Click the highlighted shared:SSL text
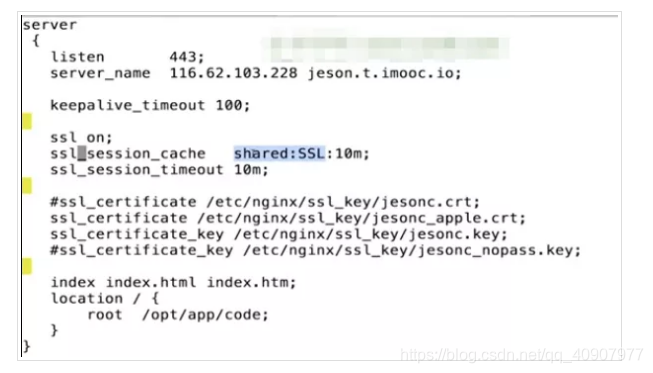The image size is (653, 373). (279, 154)
